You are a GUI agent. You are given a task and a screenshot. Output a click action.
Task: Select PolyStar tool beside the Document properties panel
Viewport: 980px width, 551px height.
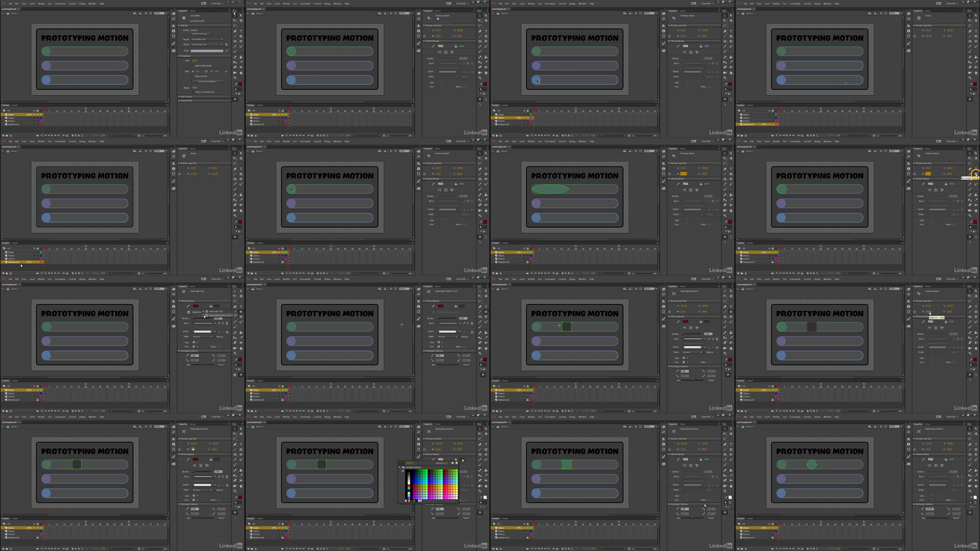click(241, 41)
